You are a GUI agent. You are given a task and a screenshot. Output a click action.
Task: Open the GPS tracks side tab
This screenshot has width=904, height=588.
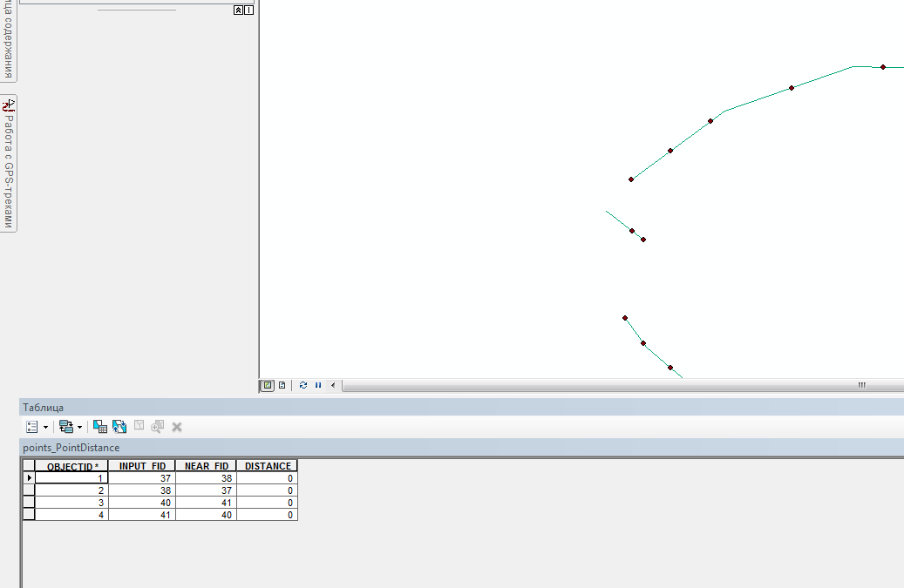pos(9,163)
